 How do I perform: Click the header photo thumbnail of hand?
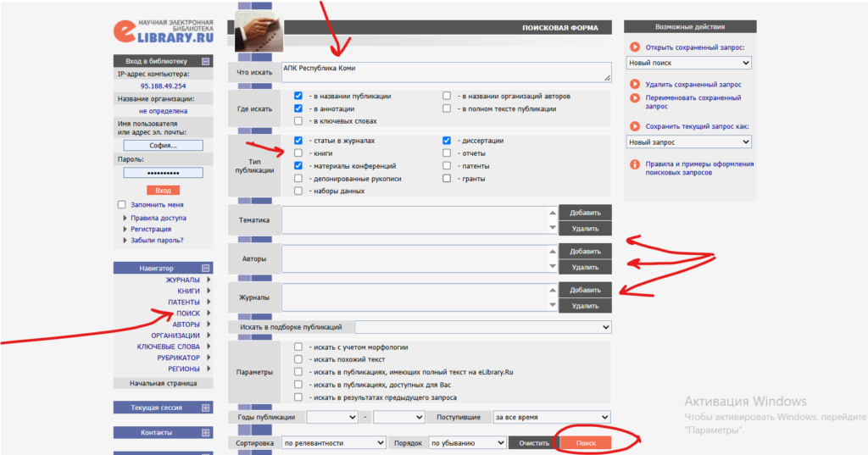(259, 31)
